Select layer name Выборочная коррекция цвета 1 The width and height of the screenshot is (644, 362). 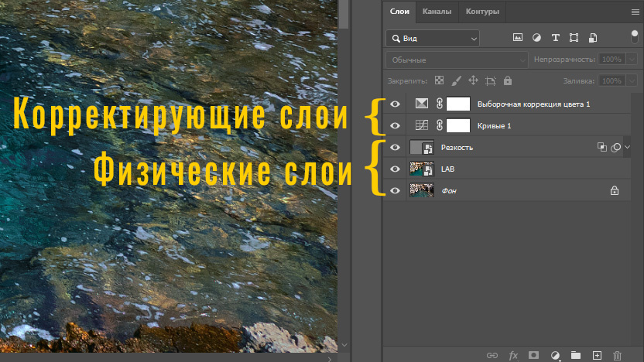[x=533, y=104]
